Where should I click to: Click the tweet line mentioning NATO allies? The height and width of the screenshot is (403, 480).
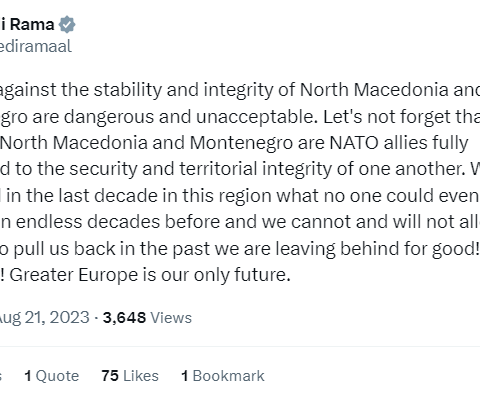click(234, 143)
